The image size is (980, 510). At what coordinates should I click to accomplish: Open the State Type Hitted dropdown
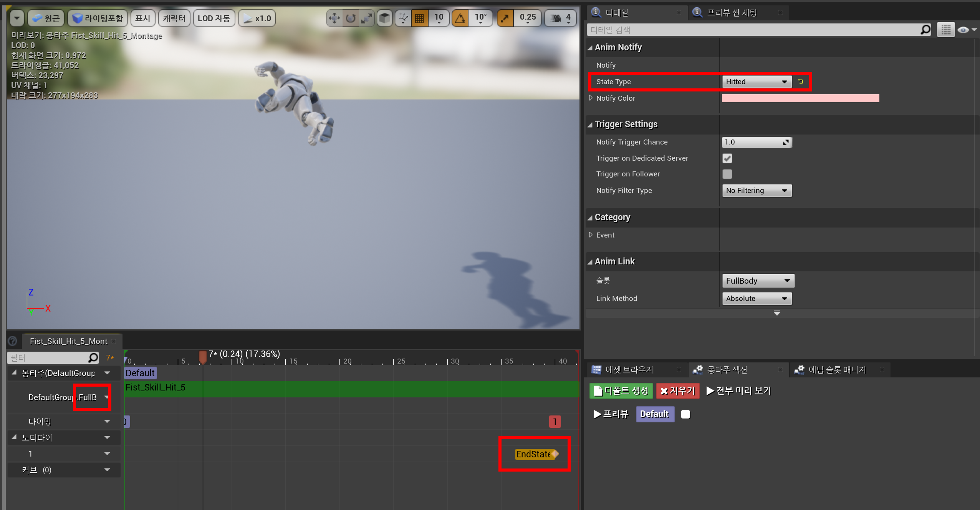[x=757, y=81]
